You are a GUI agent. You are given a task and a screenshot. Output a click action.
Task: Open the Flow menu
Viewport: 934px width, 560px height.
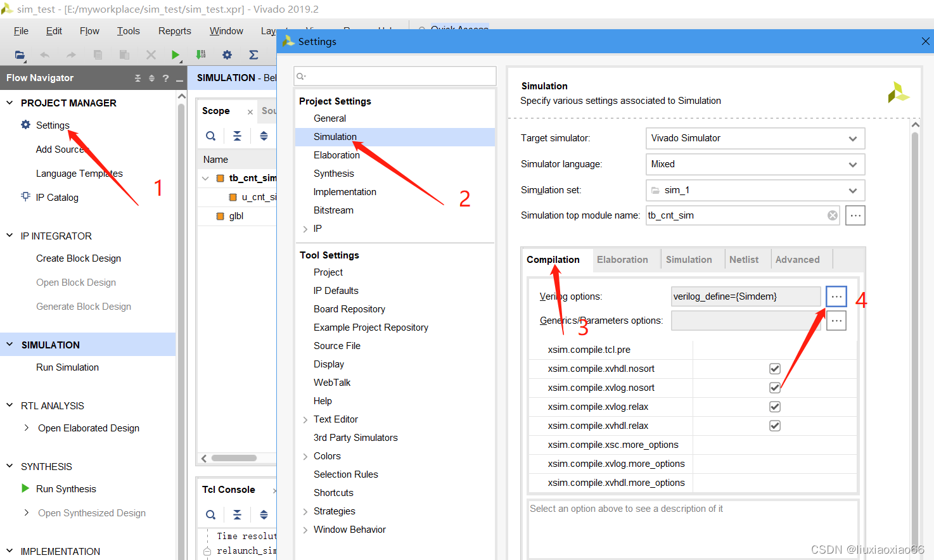point(89,31)
